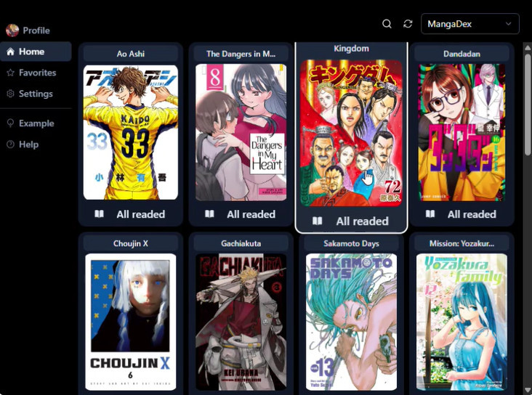Open Help in the sidebar

(36, 144)
